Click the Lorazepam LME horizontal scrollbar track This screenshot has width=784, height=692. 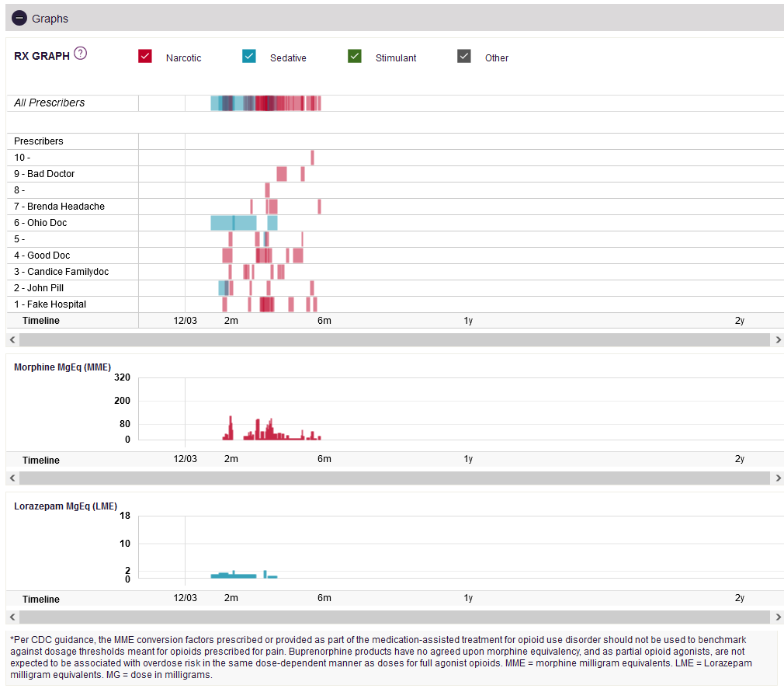(394, 617)
